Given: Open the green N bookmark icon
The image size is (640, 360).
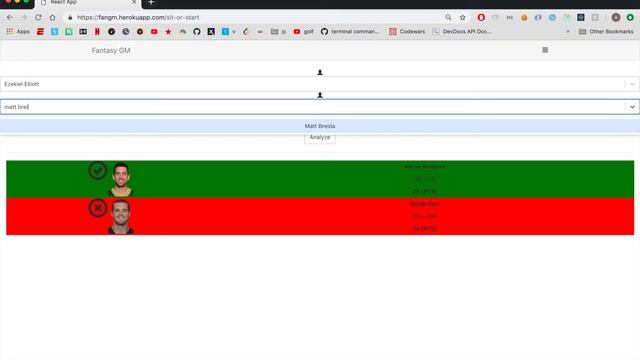Looking at the screenshot, I should (69, 31).
